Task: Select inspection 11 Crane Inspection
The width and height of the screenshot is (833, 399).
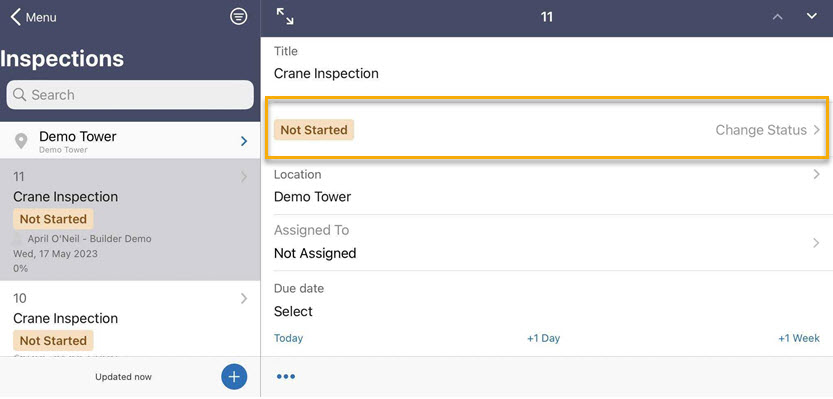Action: (130, 219)
